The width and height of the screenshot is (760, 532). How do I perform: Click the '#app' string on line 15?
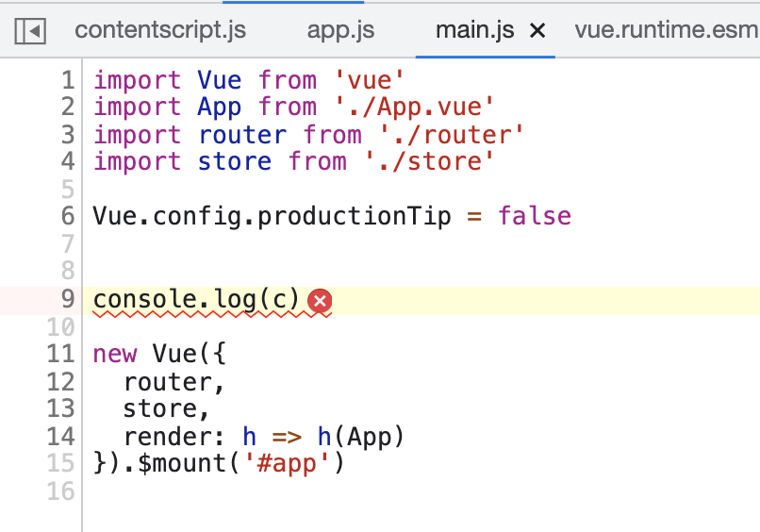tap(287, 464)
